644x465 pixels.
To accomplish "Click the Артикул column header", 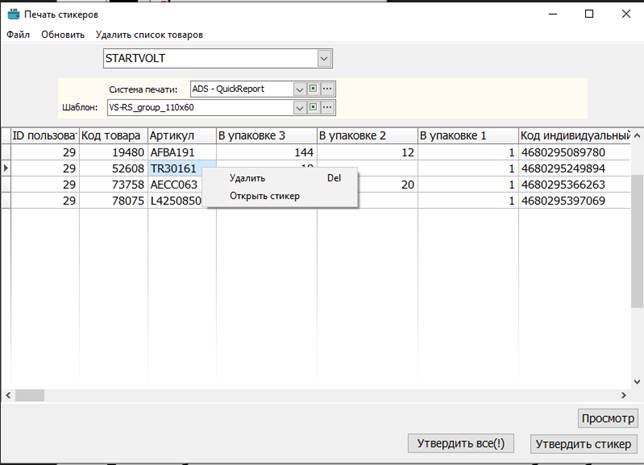I will click(182, 136).
